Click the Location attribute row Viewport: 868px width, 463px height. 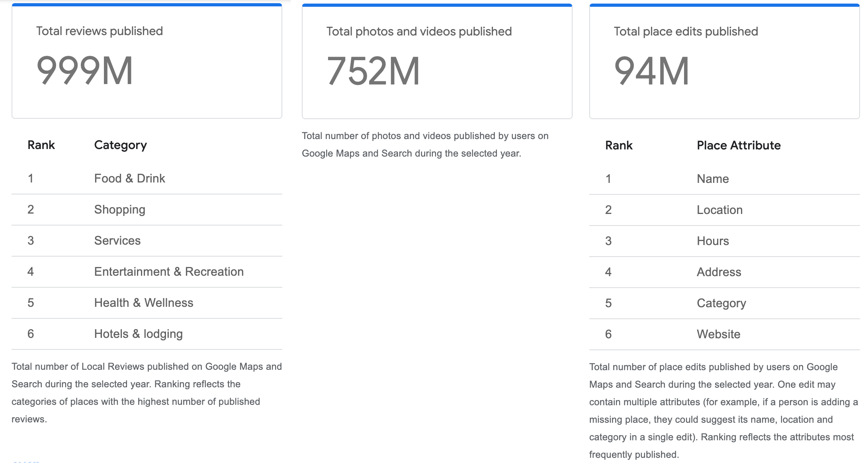click(x=719, y=210)
